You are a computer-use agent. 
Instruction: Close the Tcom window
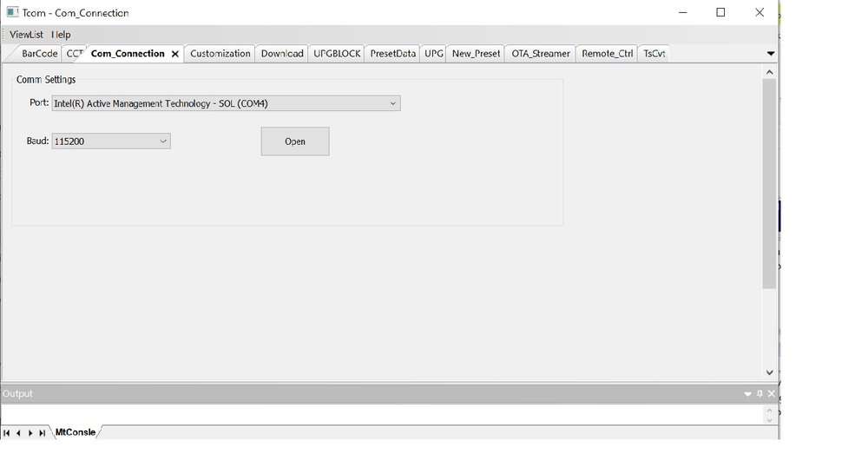click(x=759, y=12)
